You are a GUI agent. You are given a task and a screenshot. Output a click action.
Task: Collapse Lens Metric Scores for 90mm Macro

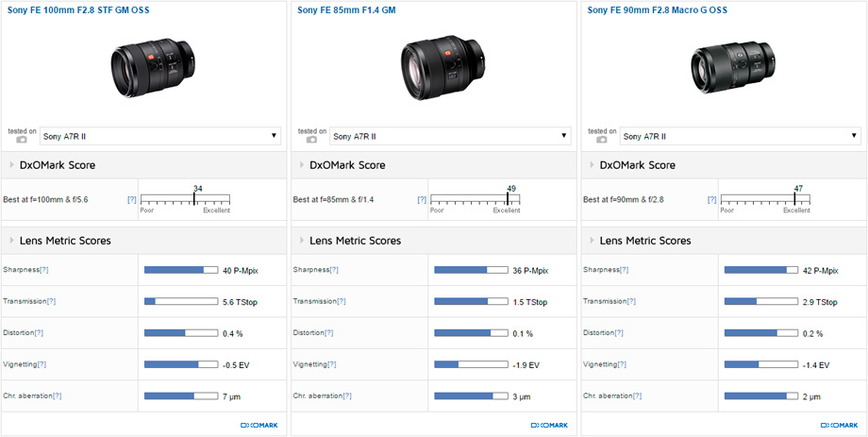click(x=593, y=241)
